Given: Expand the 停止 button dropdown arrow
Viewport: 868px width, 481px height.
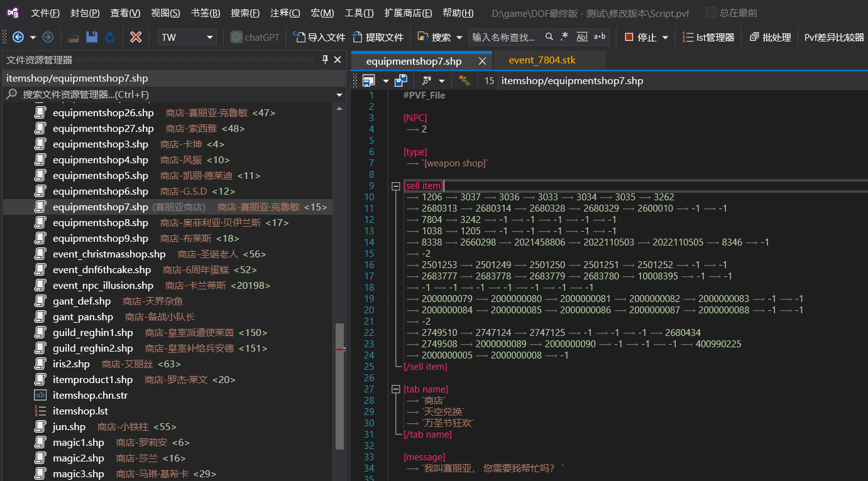Looking at the screenshot, I should [665, 37].
